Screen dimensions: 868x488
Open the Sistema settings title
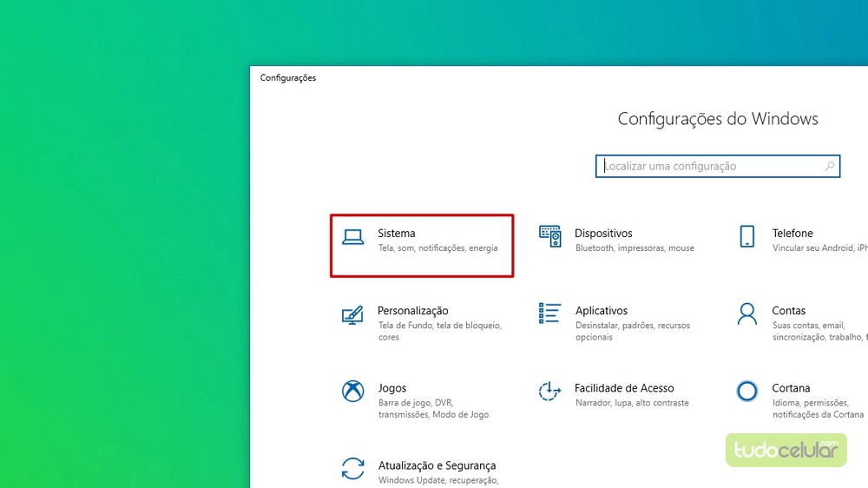pyautogui.click(x=397, y=234)
